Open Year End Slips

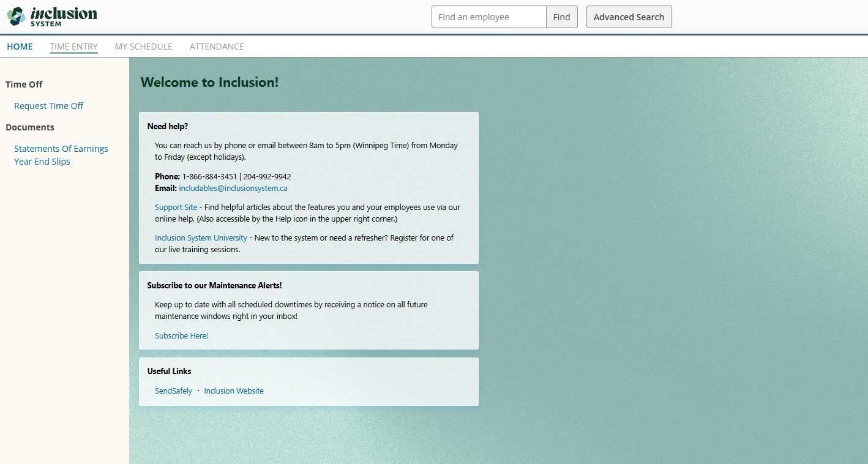pos(42,162)
